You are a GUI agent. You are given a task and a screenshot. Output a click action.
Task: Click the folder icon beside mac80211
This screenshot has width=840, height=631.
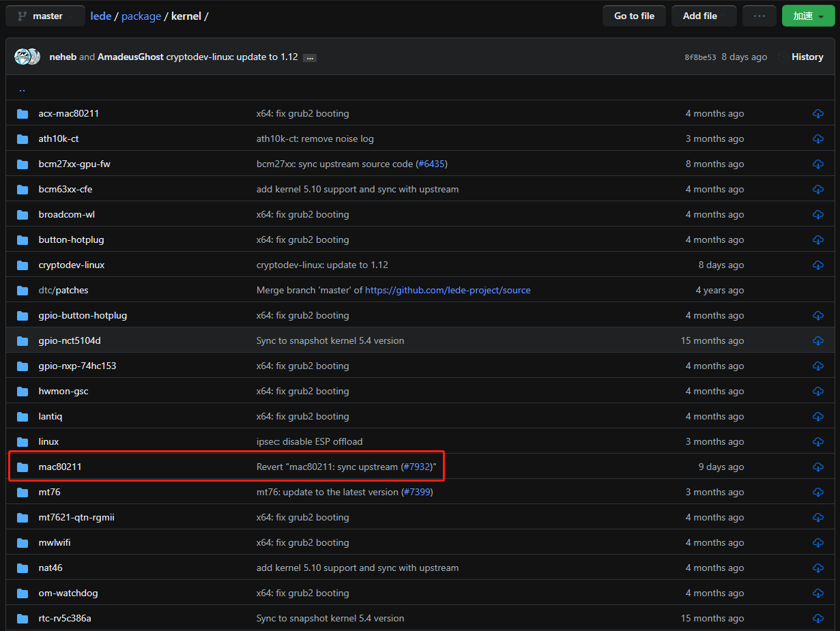23,467
